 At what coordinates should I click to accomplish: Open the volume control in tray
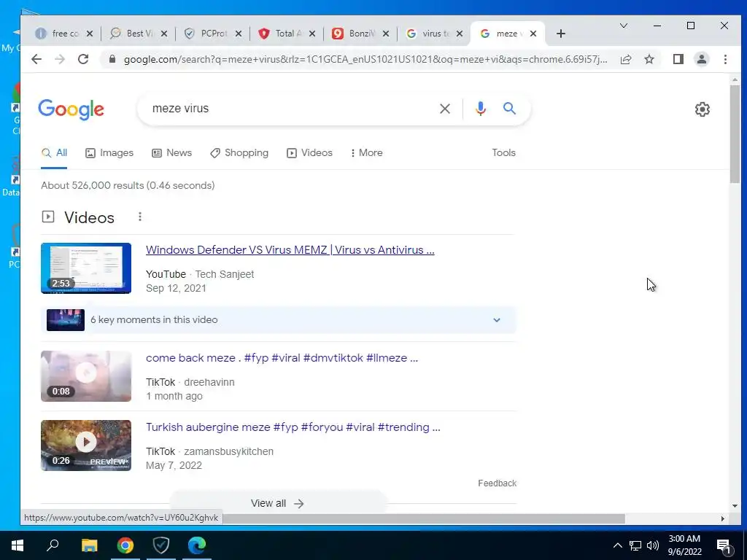coord(653,545)
